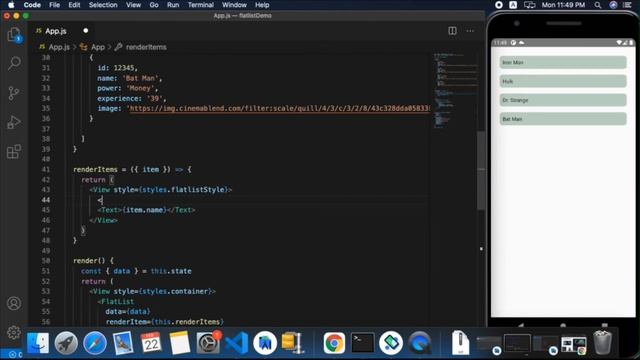
Task: Click the FlatList tag in the code
Action: tap(116, 301)
